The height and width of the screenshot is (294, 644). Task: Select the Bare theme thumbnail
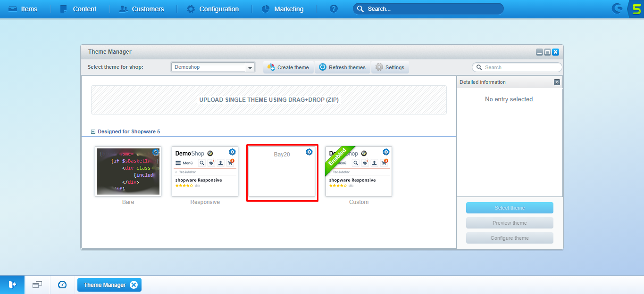pos(128,171)
